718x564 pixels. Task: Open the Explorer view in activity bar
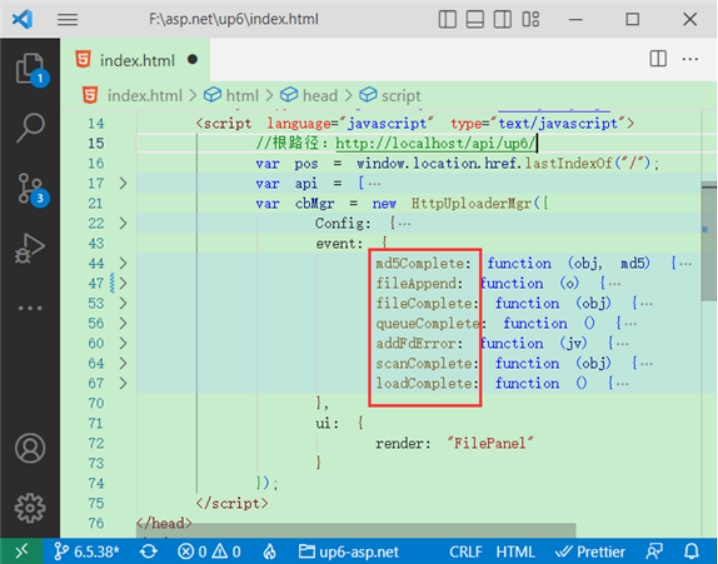tap(30, 69)
